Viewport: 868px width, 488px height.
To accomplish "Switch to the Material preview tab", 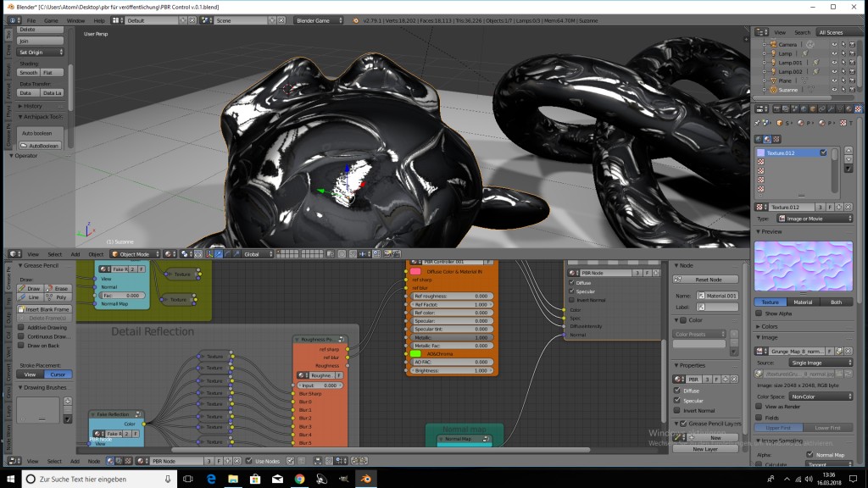I will click(803, 301).
